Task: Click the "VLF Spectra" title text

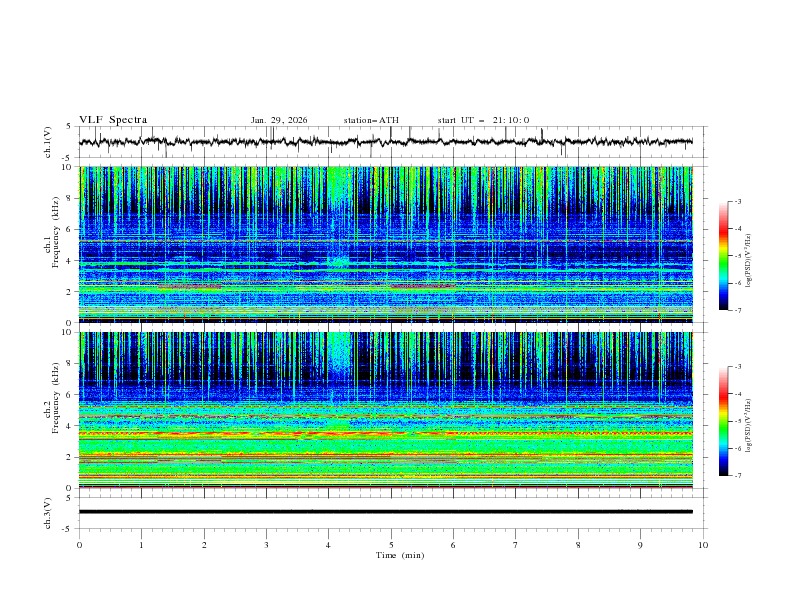Action: pos(113,120)
